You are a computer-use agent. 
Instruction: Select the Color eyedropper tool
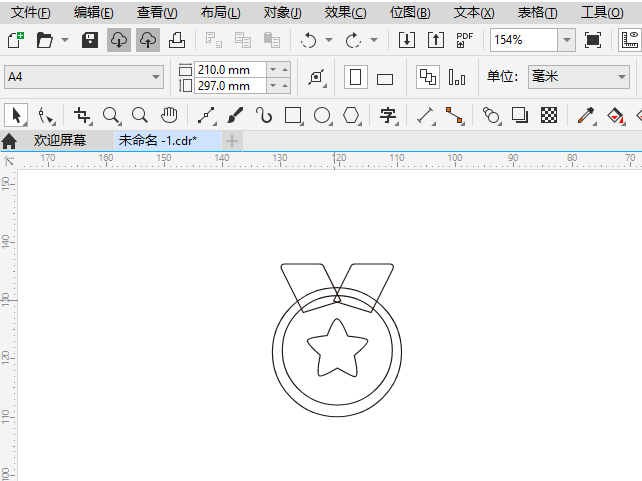click(586, 115)
